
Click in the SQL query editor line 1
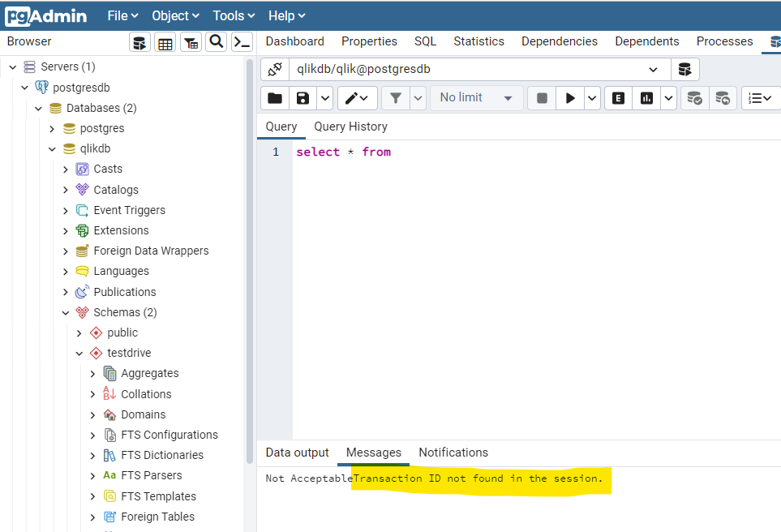(x=536, y=152)
